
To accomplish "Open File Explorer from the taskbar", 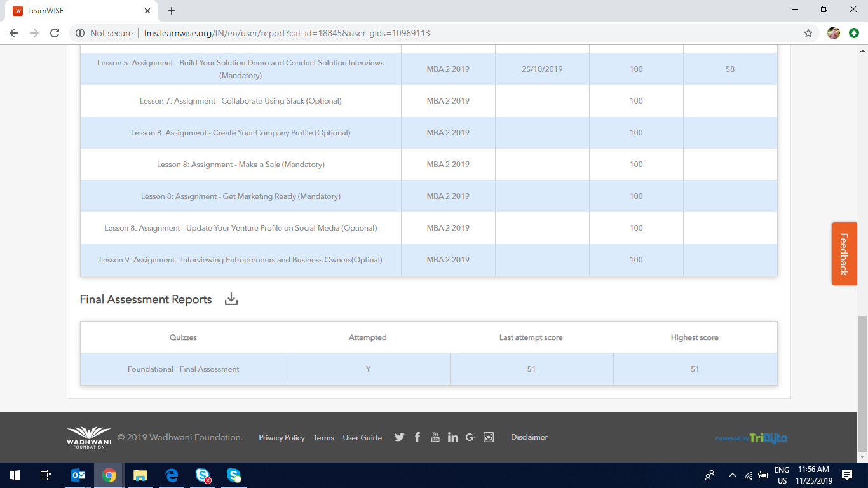I will [140, 475].
